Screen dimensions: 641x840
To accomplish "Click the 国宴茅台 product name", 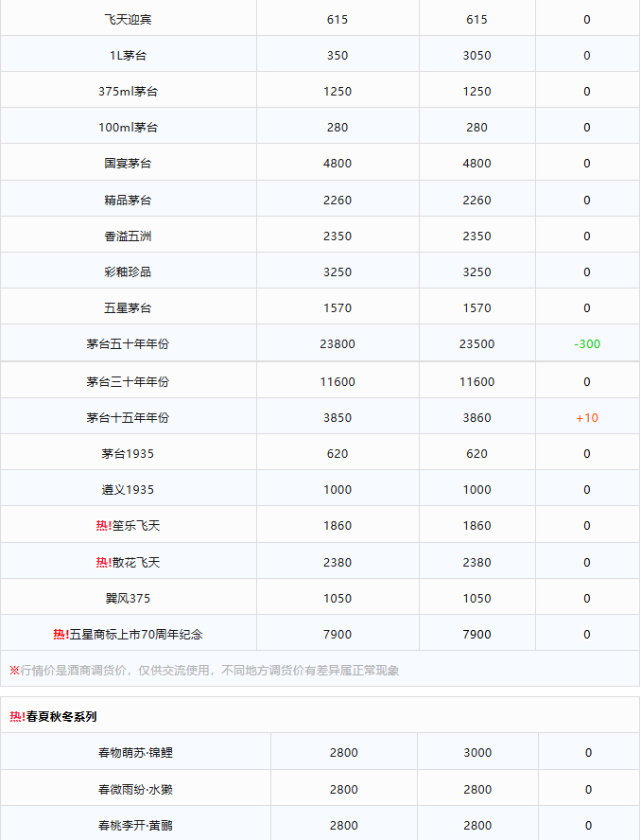I will (128, 164).
